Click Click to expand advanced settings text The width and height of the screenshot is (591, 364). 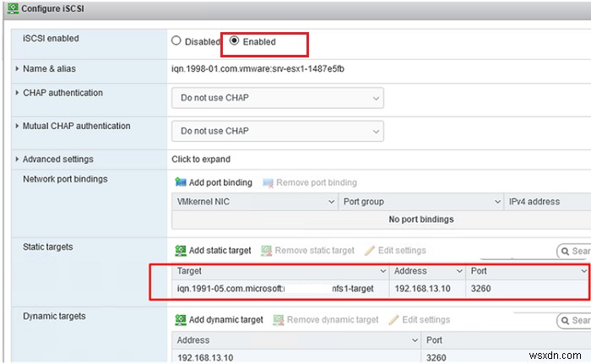point(201,159)
